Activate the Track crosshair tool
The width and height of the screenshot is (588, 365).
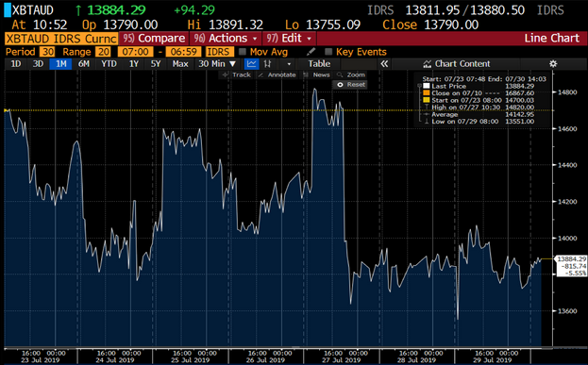point(236,75)
